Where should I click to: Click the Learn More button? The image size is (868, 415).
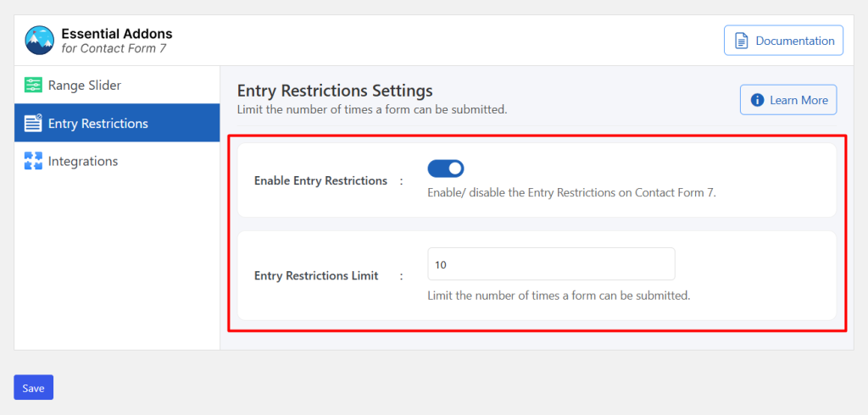(x=788, y=100)
